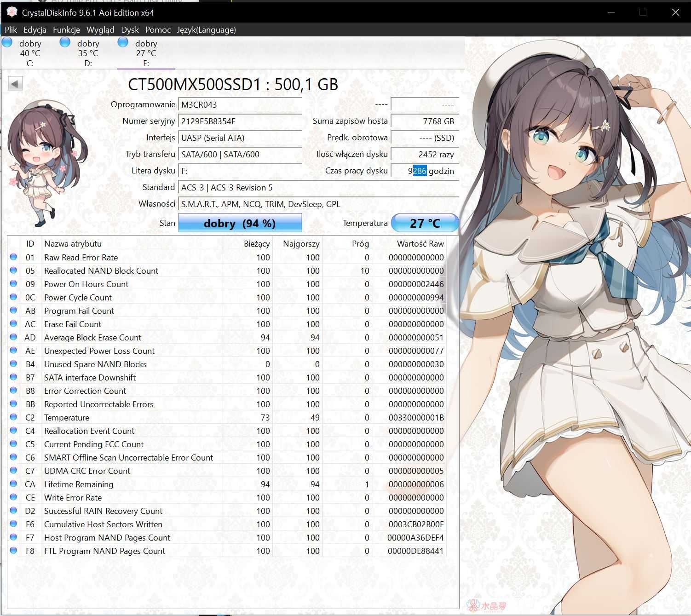Click status icon of Power Cycle Count
Image resolution: width=691 pixels, height=616 pixels.
pyautogui.click(x=13, y=297)
